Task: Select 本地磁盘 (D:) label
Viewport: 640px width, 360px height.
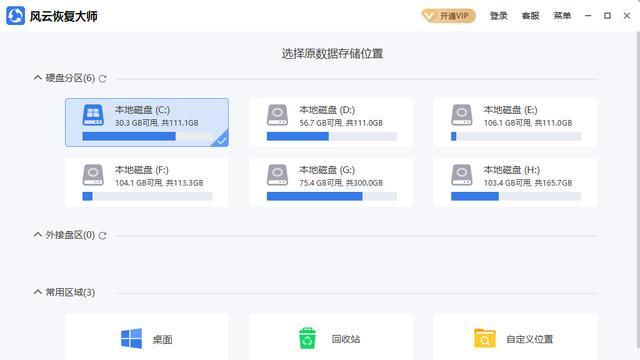Action: tap(327, 110)
